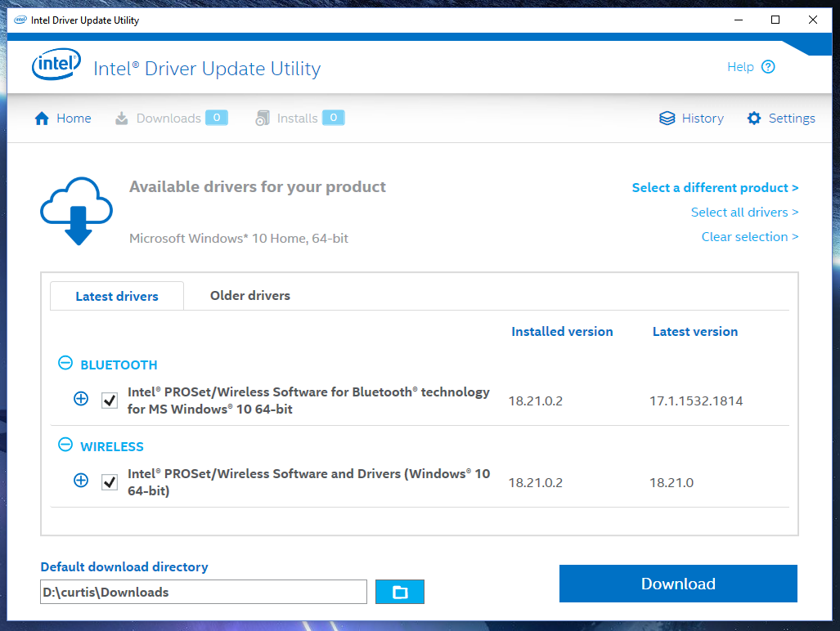Click the Installed version column header
The image size is (840, 631).
click(x=562, y=332)
